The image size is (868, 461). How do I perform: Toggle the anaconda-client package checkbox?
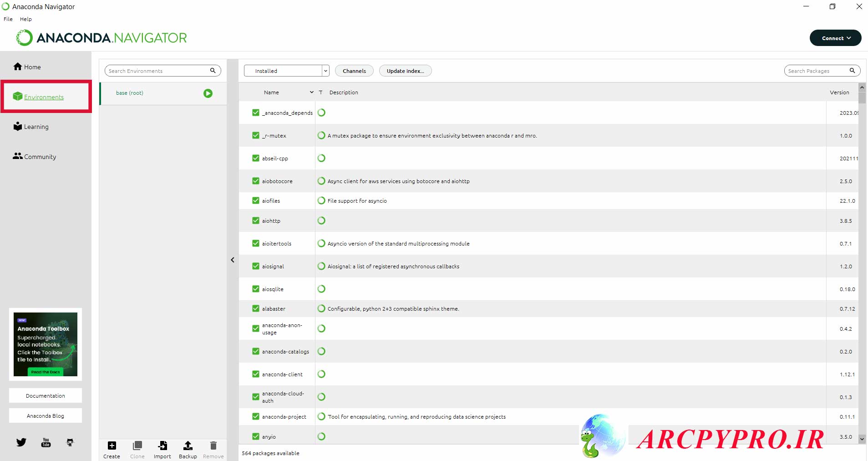(x=256, y=374)
